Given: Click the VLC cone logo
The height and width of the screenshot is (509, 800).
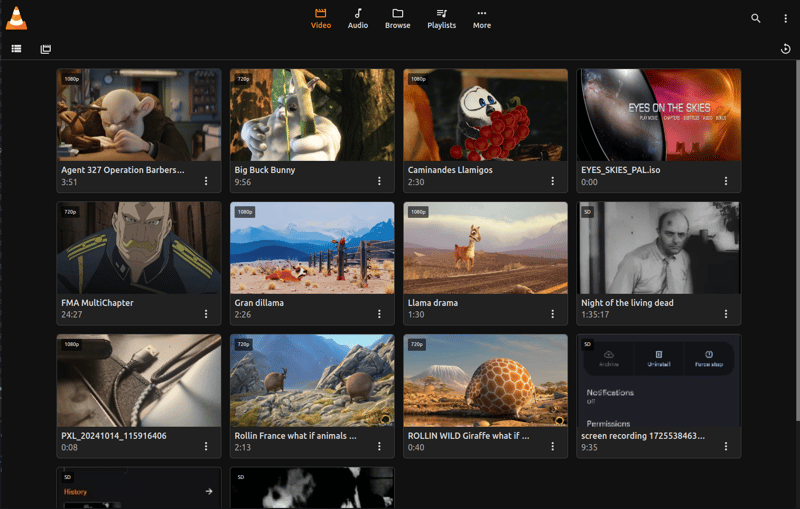Looking at the screenshot, I should point(16,18).
